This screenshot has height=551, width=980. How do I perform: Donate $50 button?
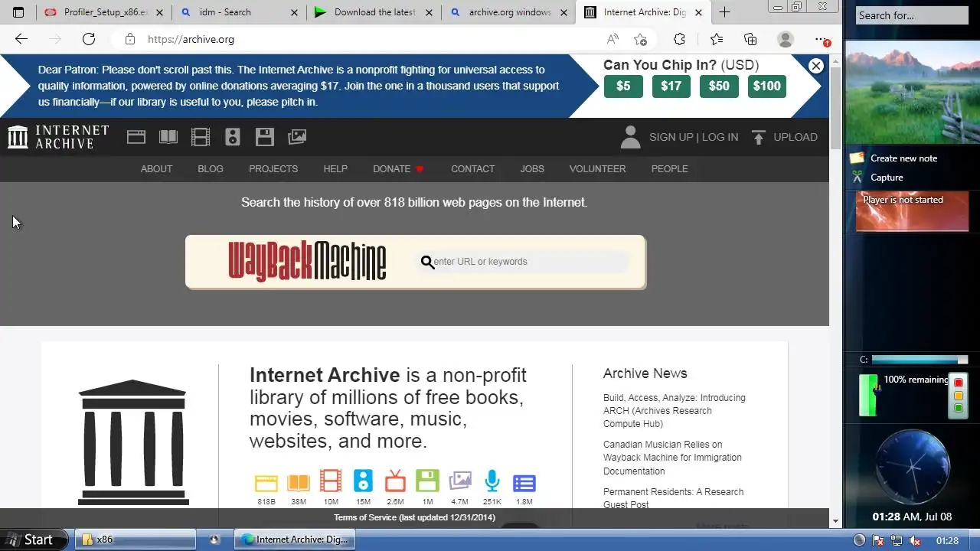[719, 86]
